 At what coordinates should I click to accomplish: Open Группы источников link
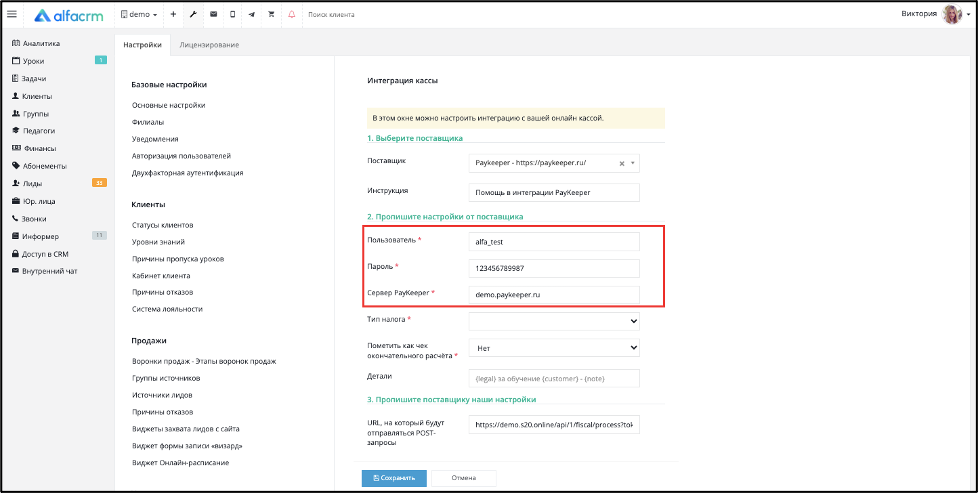(166, 378)
